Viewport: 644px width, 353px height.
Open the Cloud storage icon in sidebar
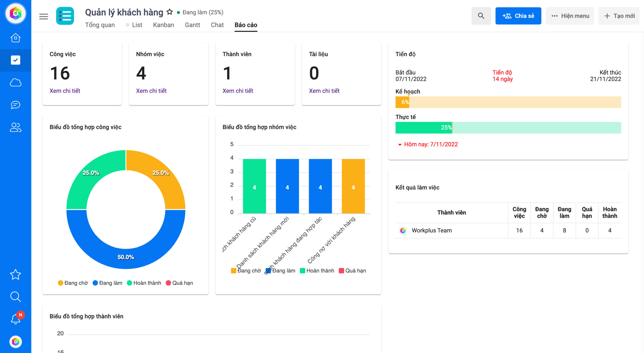click(x=16, y=82)
